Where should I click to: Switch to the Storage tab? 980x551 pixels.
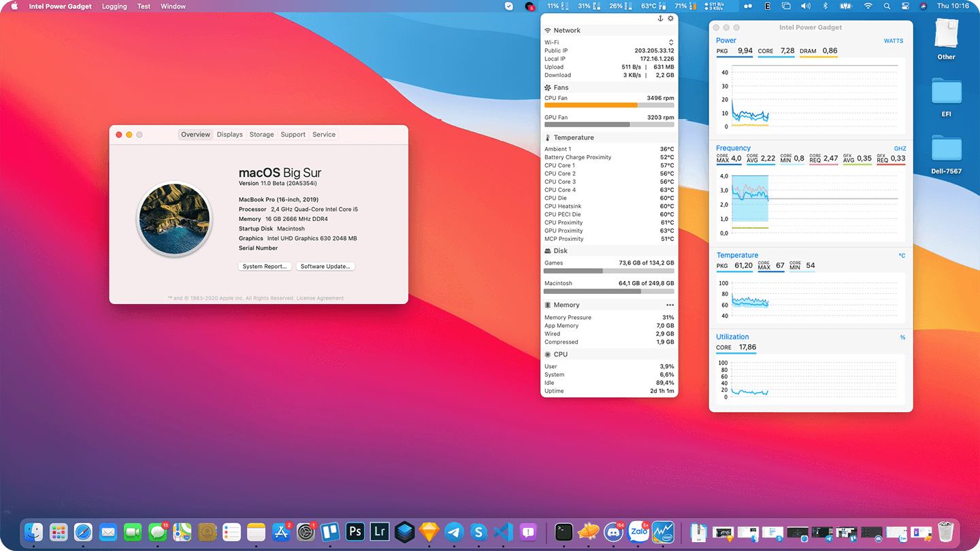coord(261,135)
